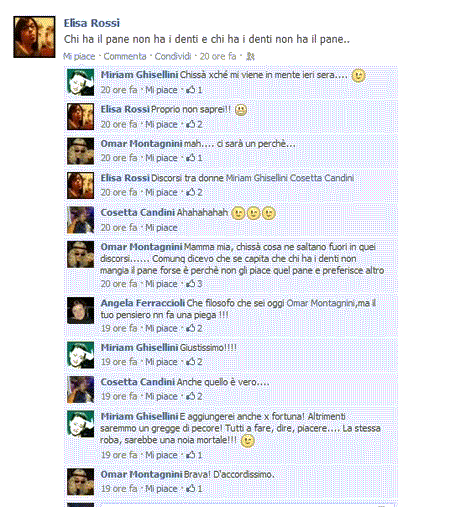Click thumbs-up count on 'Proprio non saprei!!' comment

pos(200,124)
